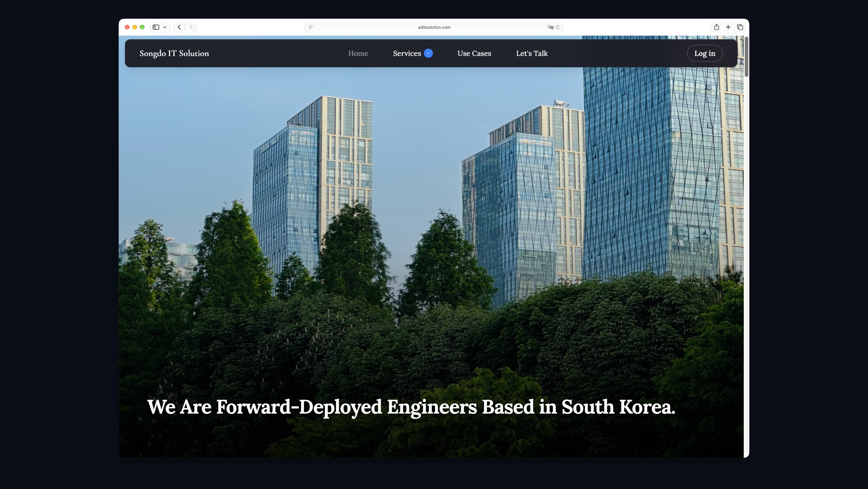Go to the Home nav item

pyautogui.click(x=358, y=53)
